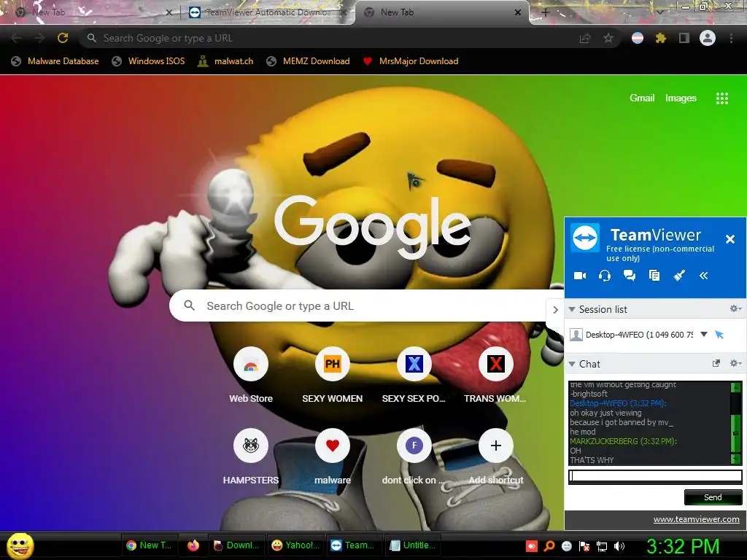
Task: Switch to TeamViewer Automatic Download tab
Action: point(268,12)
